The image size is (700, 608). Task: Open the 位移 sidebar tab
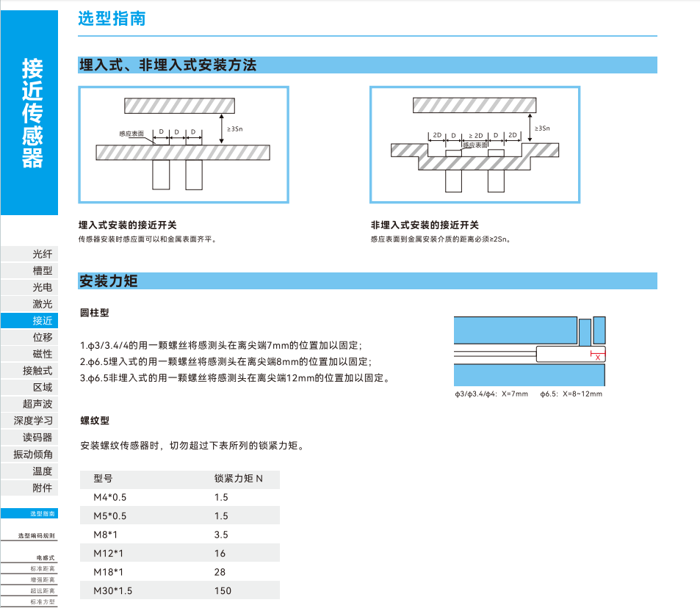pyautogui.click(x=42, y=337)
